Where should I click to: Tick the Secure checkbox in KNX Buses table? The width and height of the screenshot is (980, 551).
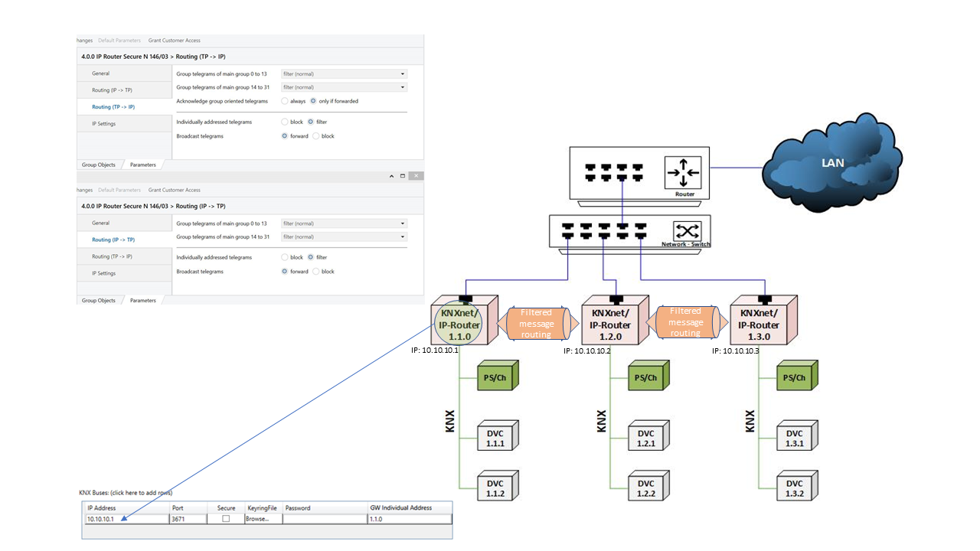tap(225, 519)
